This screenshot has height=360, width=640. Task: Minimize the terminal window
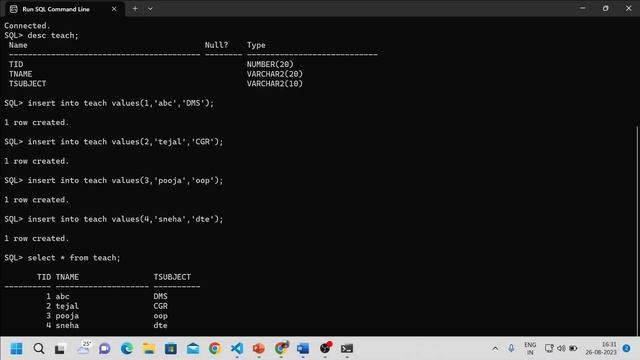point(583,8)
